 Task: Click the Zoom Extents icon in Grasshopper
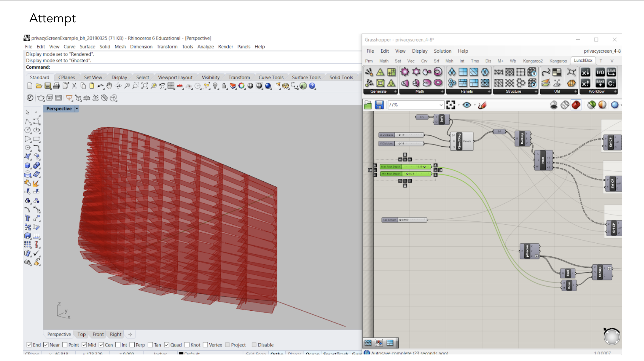[450, 105]
